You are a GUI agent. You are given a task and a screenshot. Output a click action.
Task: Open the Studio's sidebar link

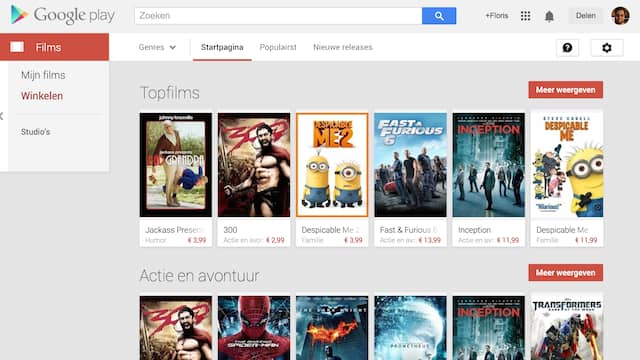(36, 132)
